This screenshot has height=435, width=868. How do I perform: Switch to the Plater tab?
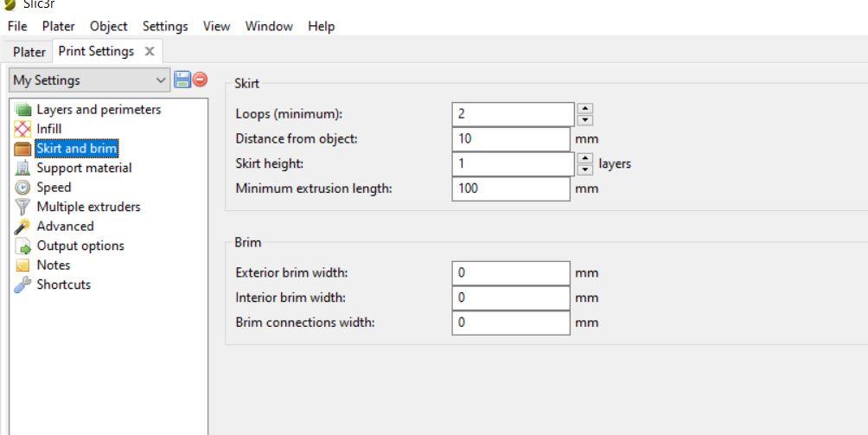click(29, 52)
